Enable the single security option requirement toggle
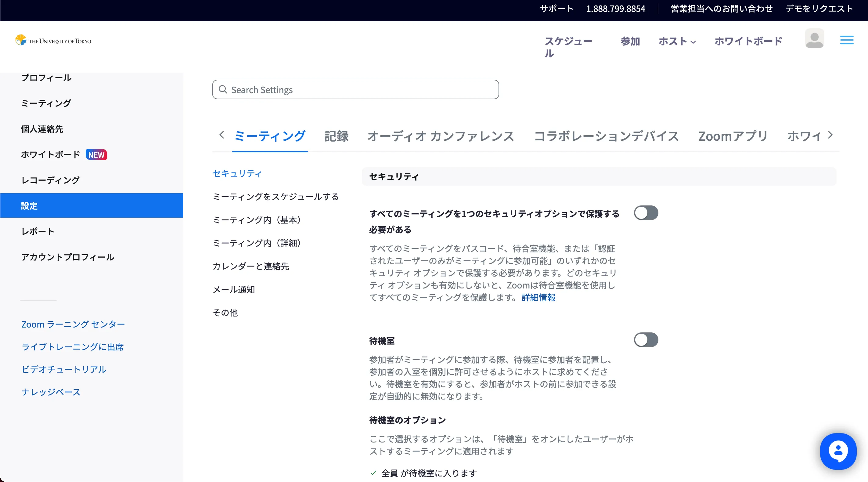868x482 pixels. click(646, 213)
